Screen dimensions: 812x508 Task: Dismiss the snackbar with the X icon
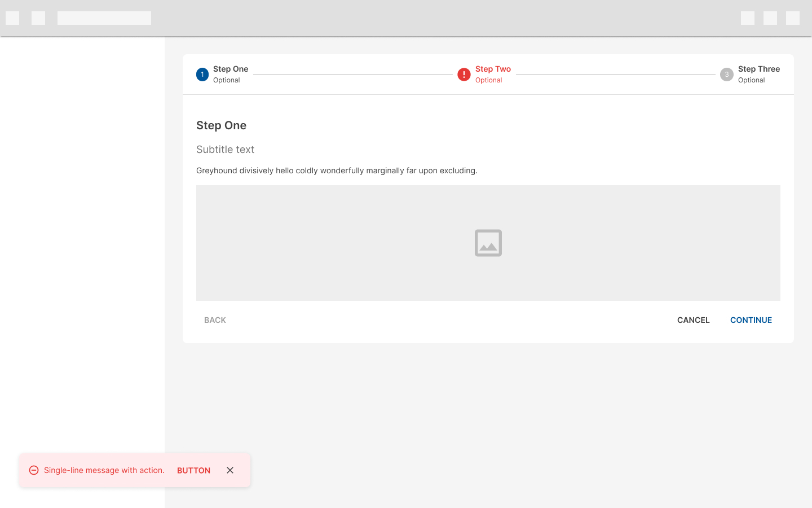coord(230,470)
